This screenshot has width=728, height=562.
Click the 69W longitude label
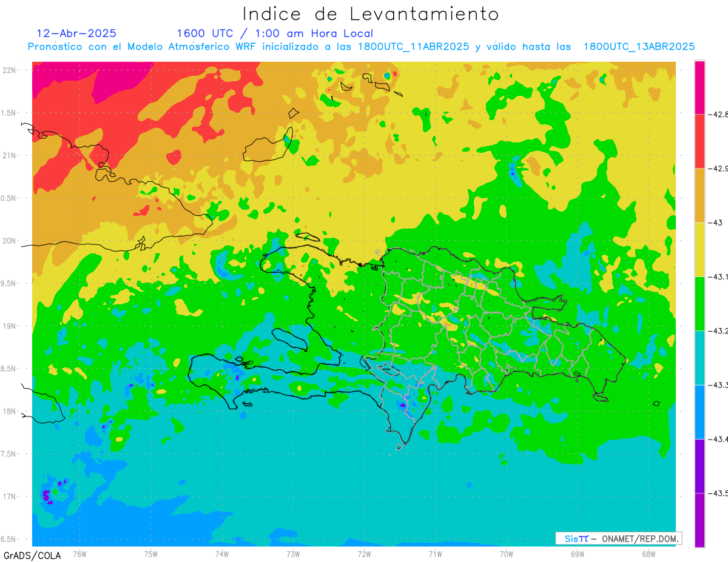coord(578,554)
